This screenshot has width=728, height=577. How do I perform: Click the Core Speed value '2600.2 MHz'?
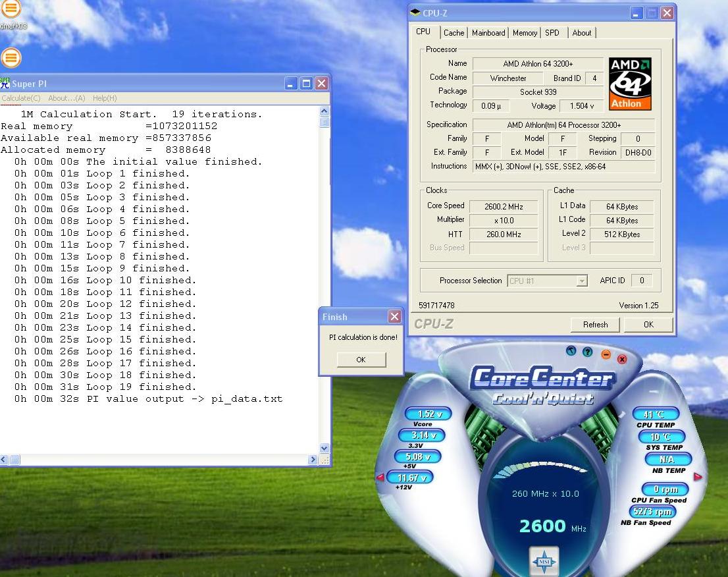click(504, 207)
